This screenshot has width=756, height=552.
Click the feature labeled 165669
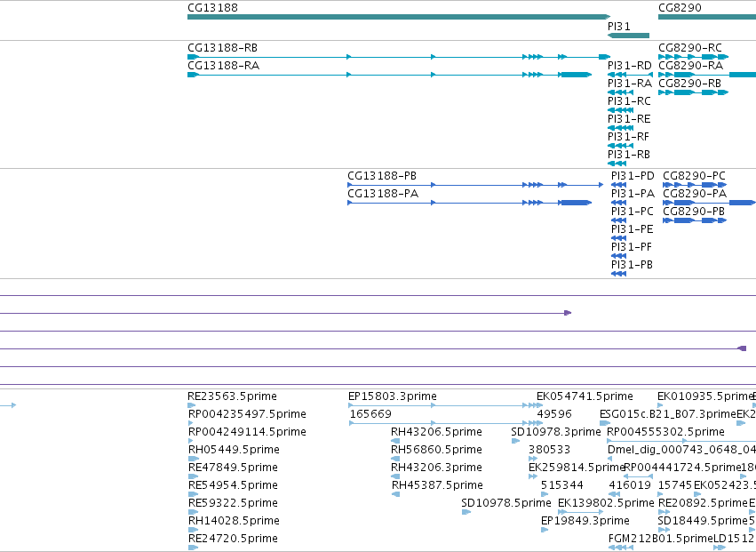pos(370,414)
